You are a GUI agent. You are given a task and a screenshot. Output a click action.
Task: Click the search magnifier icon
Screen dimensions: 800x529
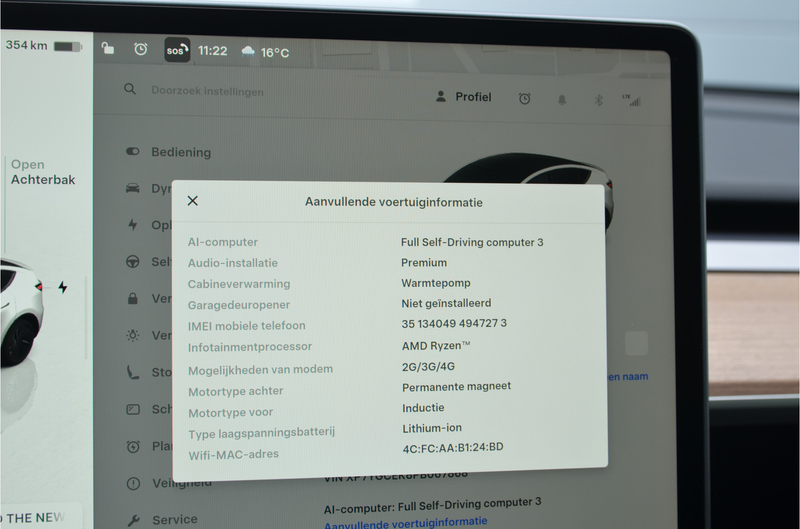(130, 89)
